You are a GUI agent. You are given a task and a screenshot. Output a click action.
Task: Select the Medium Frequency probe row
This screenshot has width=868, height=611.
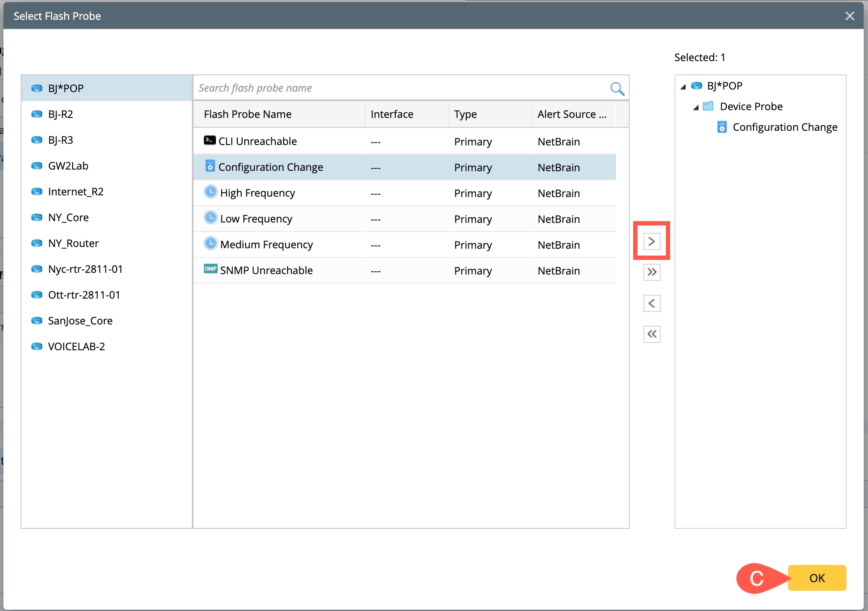[x=266, y=245]
